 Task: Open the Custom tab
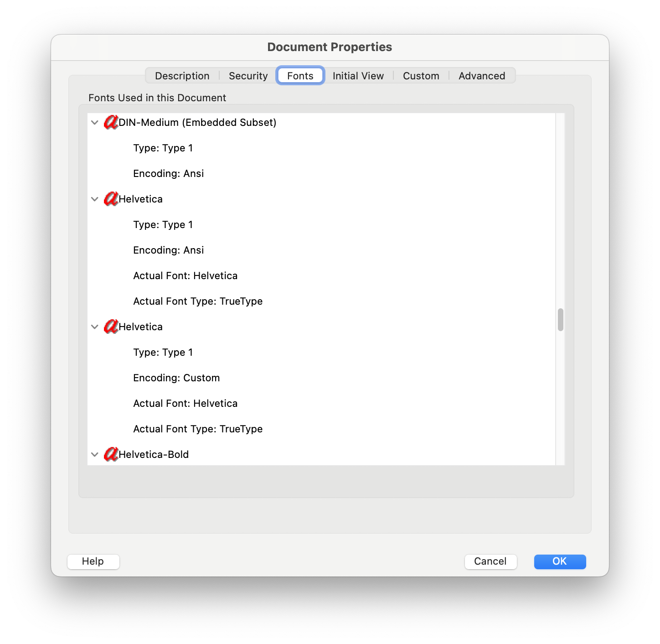[x=420, y=76]
